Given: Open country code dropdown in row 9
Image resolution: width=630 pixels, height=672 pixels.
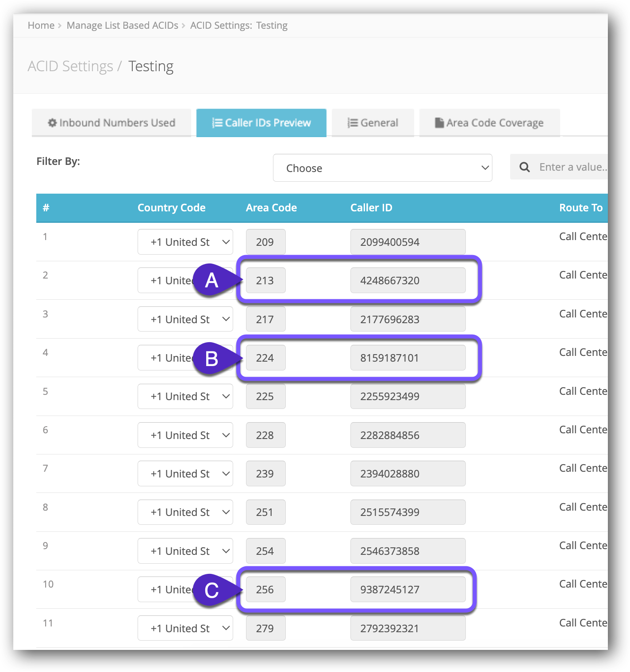Looking at the screenshot, I should 185,551.
